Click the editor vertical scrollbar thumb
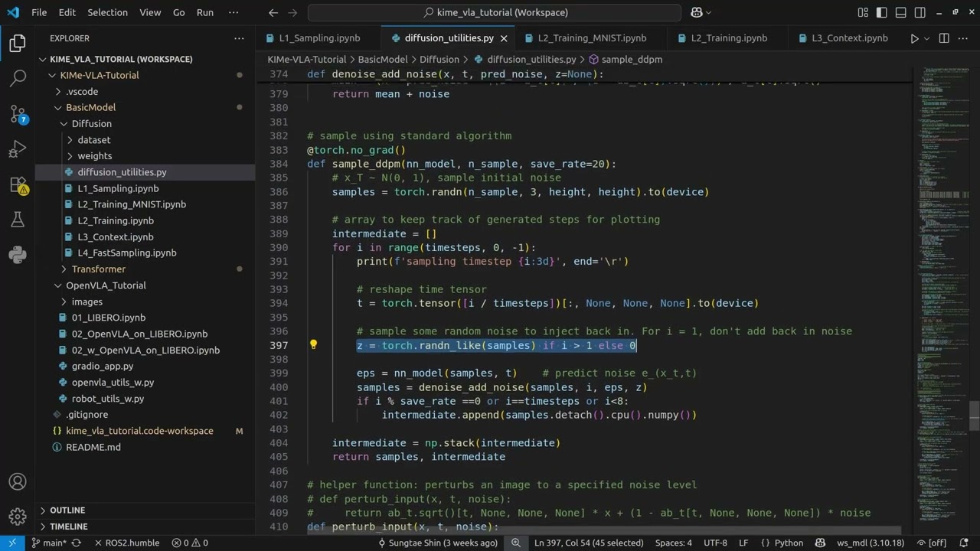980x551 pixels. click(974, 416)
